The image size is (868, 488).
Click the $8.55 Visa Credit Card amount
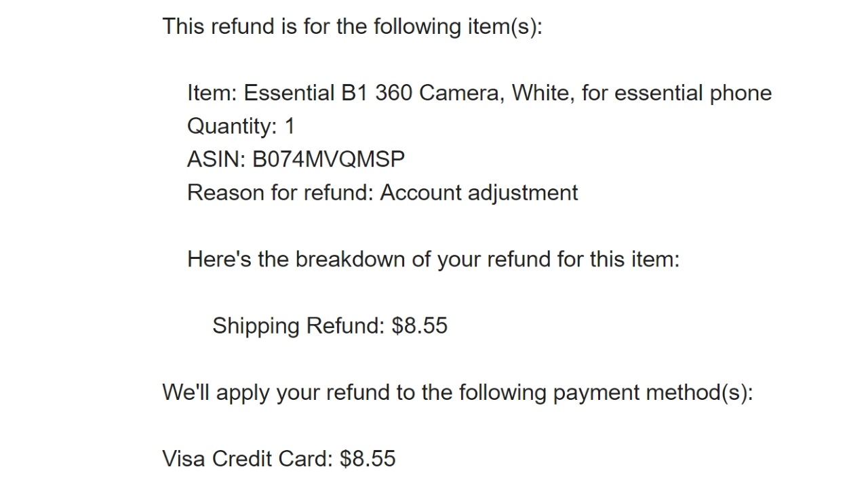[368, 458]
